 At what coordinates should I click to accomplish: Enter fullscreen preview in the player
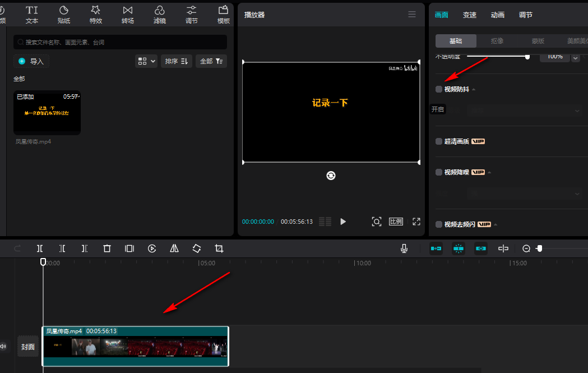coord(416,222)
